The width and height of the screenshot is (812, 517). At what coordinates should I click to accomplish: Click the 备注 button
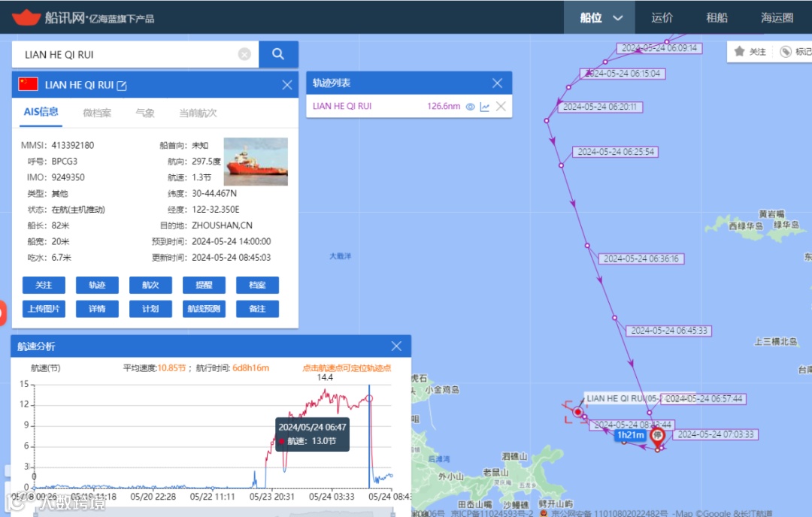pyautogui.click(x=257, y=309)
